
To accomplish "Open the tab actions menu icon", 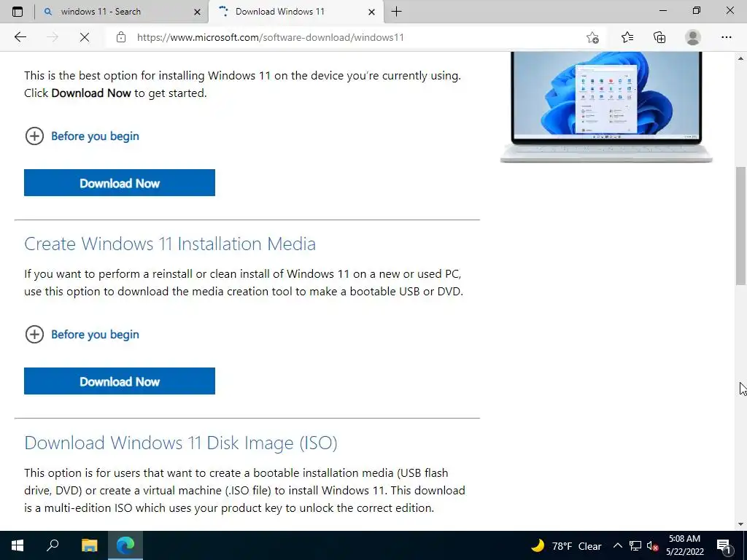I will tap(18, 12).
